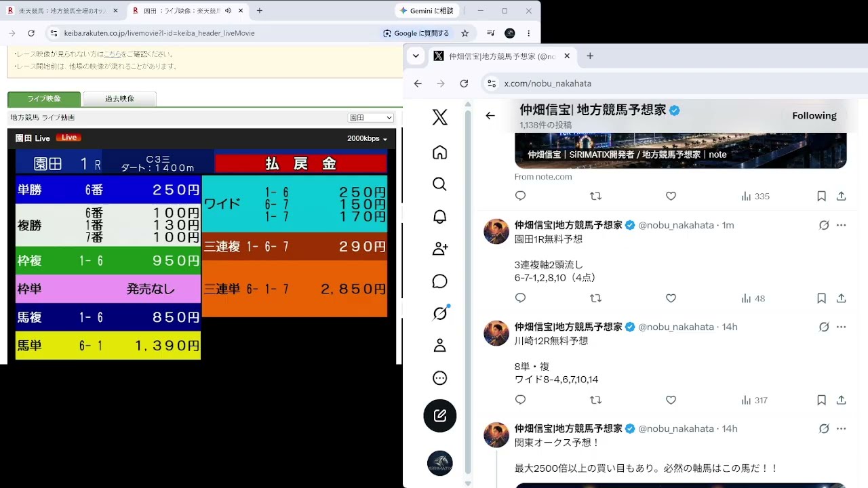
Task: Open From note.com link
Action: 543,177
